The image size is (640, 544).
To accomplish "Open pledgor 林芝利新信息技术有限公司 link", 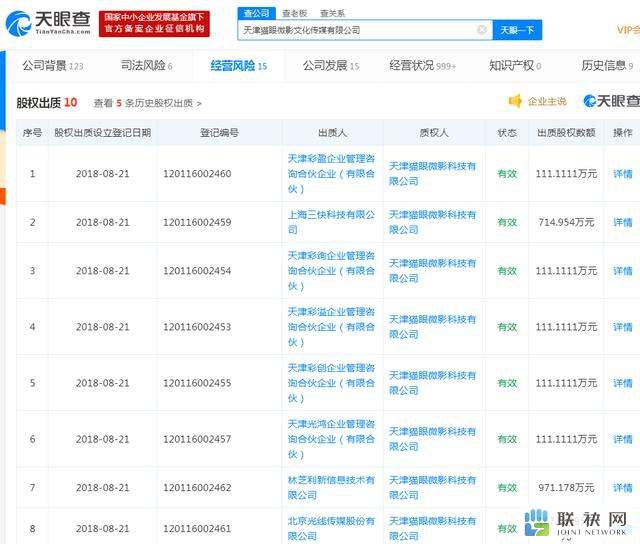I will pos(331,488).
